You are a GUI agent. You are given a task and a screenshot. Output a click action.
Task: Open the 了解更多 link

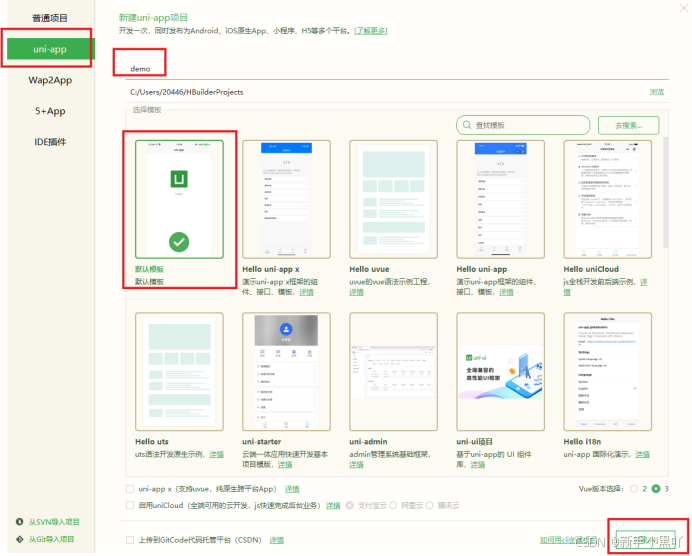pyautogui.click(x=371, y=31)
